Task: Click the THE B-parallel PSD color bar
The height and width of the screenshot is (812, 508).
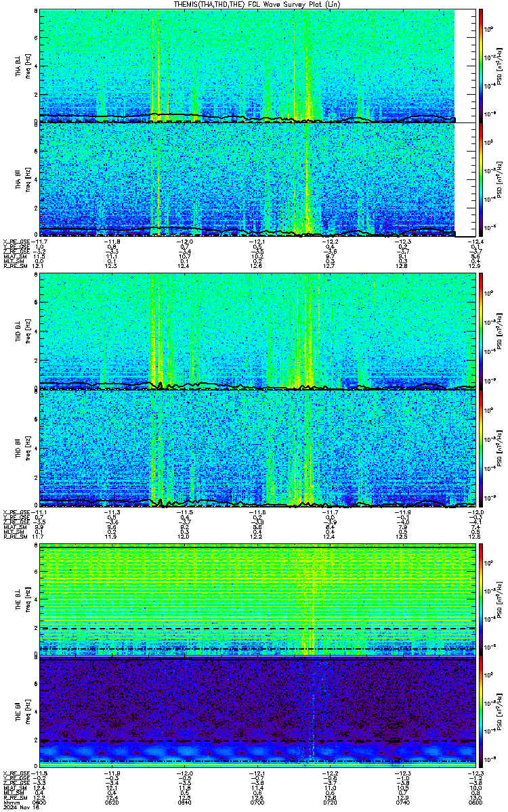Action: point(481,713)
